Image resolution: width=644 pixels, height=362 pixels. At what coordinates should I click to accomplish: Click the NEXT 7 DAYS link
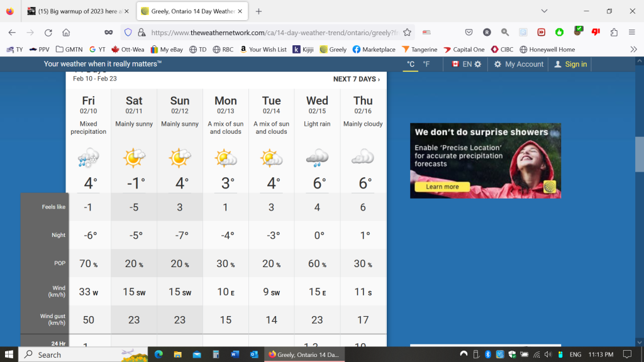click(x=356, y=79)
